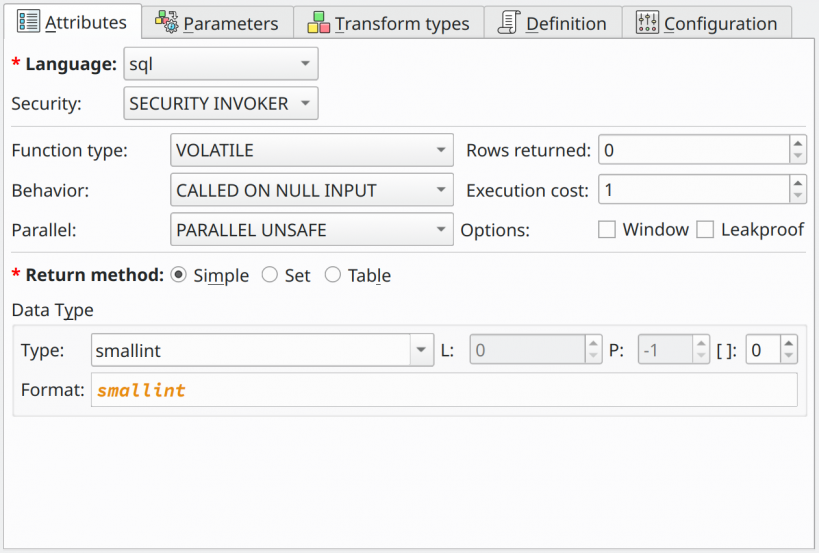This screenshot has height=553, width=819.
Task: Click the Rows returned input field
Action: point(694,150)
